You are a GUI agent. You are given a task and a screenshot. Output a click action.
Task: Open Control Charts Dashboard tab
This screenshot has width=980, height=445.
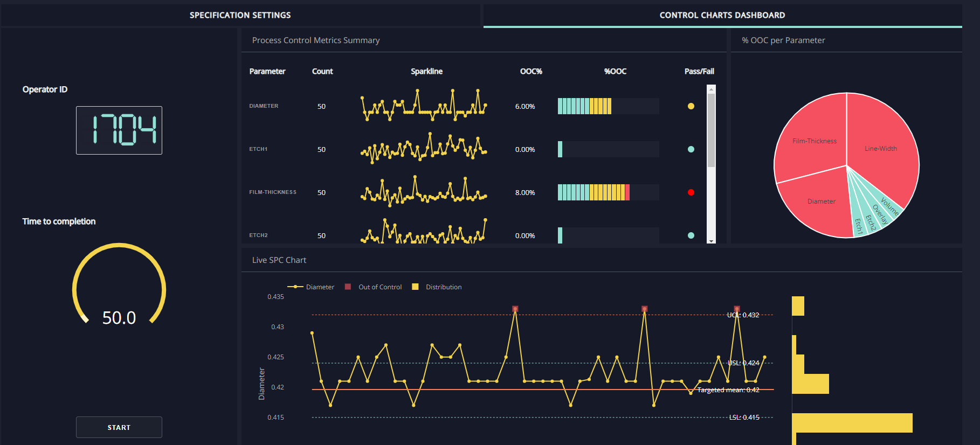722,15
